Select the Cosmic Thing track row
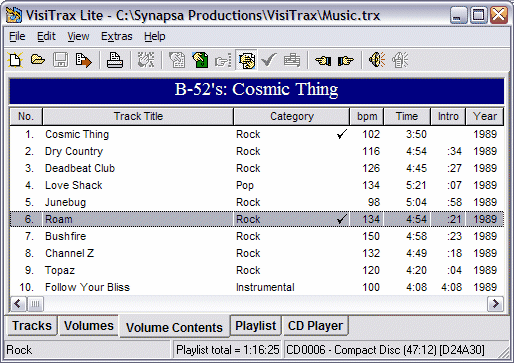514x363 pixels. point(257,134)
